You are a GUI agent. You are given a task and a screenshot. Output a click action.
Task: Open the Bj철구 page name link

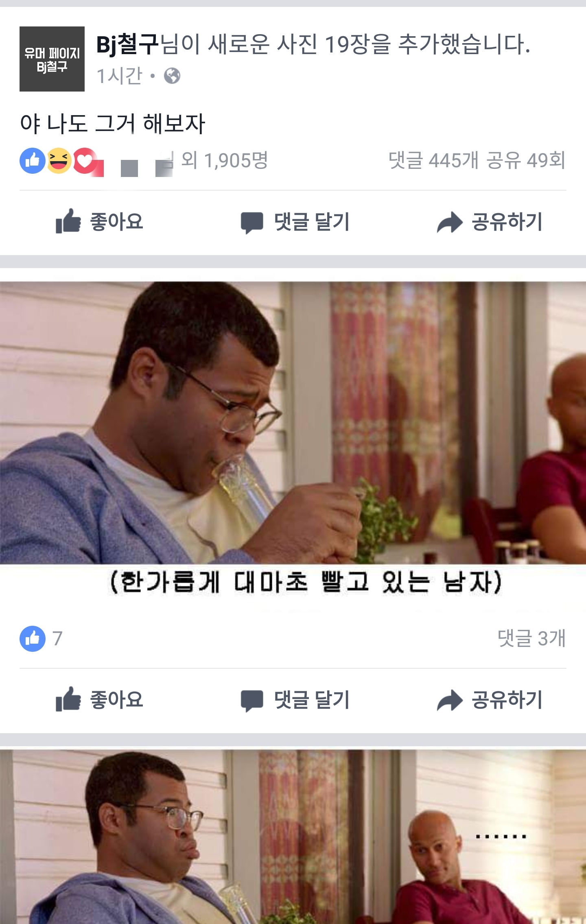(127, 44)
